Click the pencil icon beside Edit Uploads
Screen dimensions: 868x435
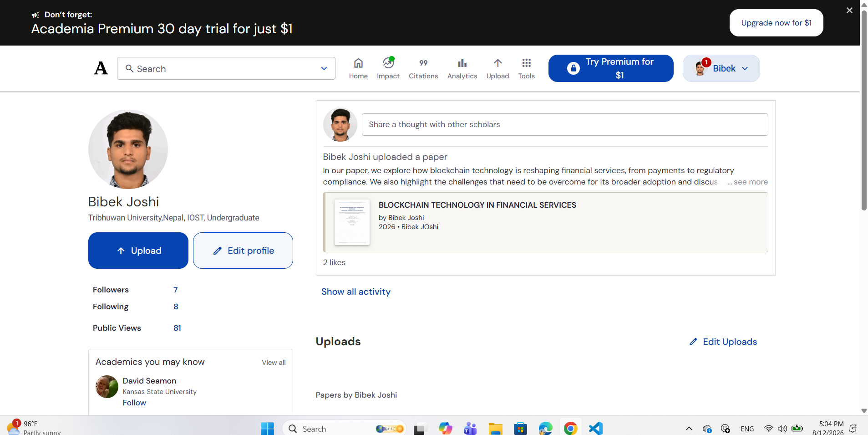693,342
